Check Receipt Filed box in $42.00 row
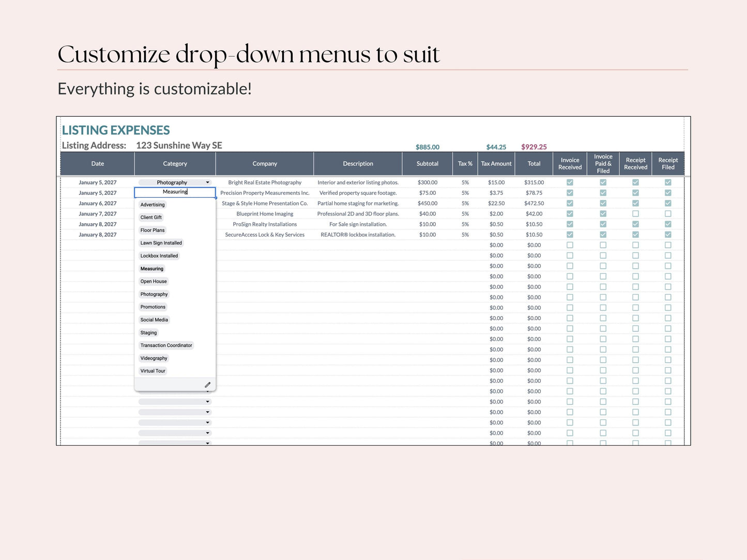The image size is (747, 560). 668,214
